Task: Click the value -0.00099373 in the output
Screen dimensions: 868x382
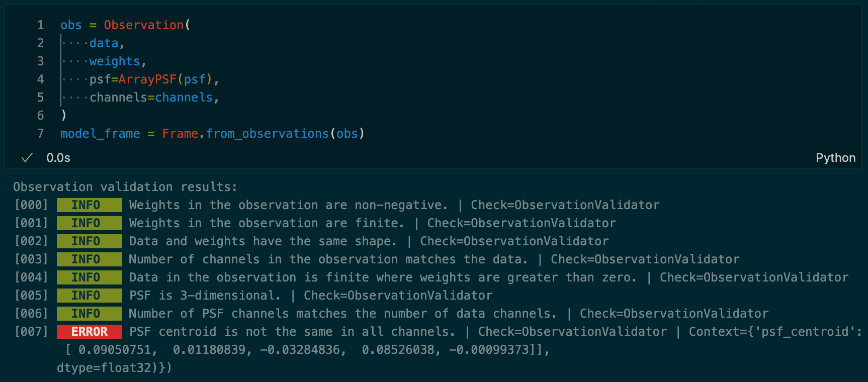Action: point(489,350)
